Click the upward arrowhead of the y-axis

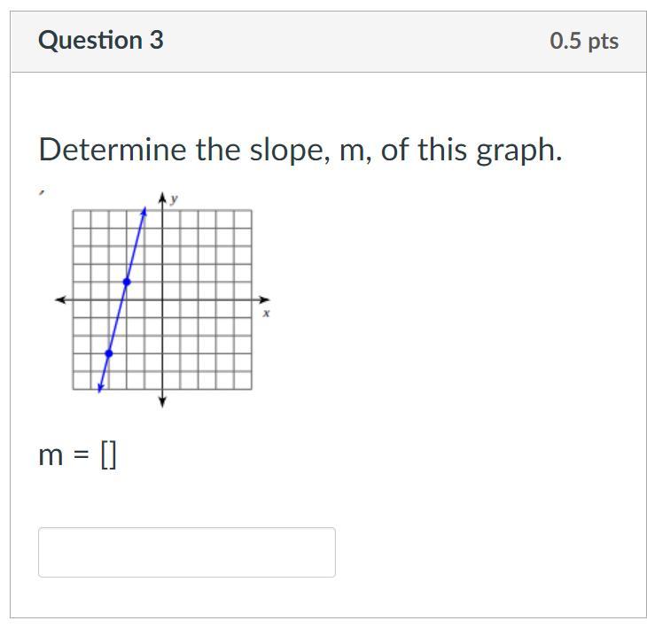click(162, 198)
